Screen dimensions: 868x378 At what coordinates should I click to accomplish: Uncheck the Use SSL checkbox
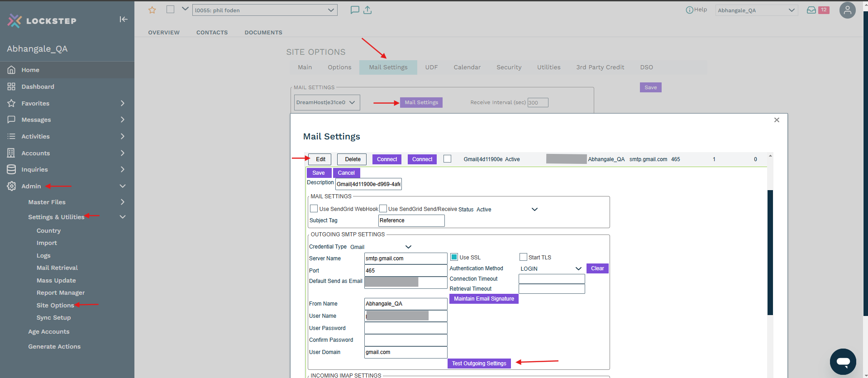[454, 257]
